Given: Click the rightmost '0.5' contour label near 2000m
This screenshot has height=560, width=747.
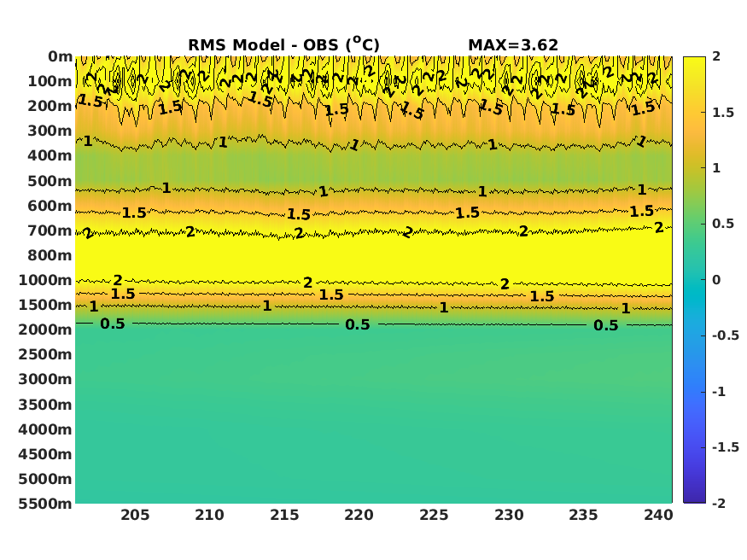Looking at the screenshot, I should [606, 326].
